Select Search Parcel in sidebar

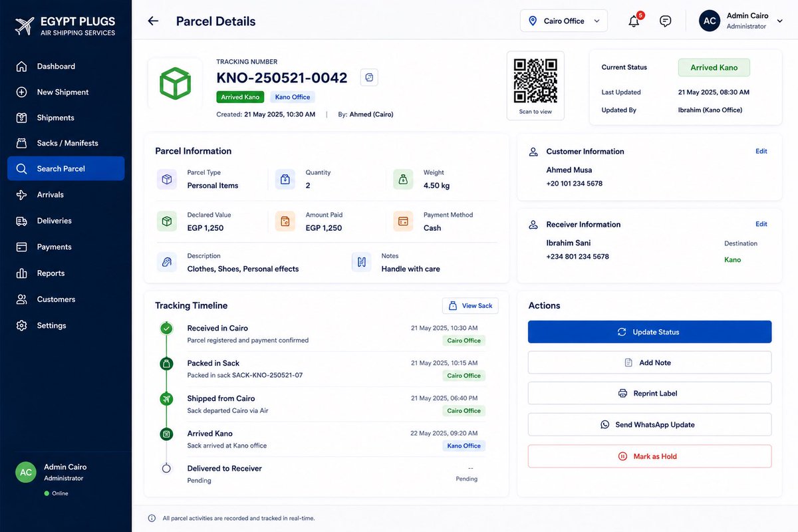pos(66,169)
